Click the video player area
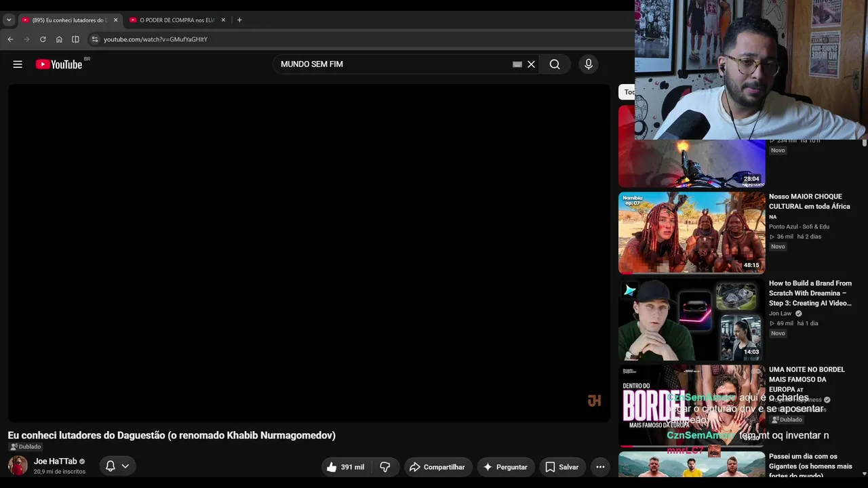The image size is (868, 488). (309, 253)
